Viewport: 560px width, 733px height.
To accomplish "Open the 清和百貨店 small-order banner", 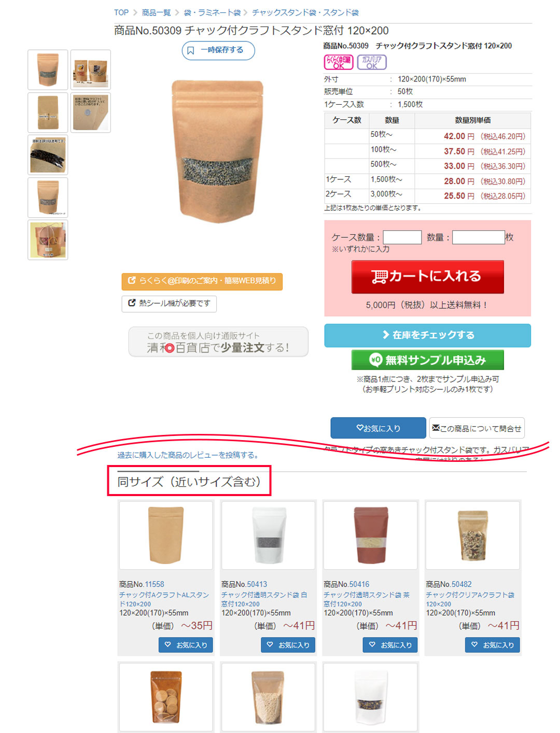I will [x=218, y=342].
